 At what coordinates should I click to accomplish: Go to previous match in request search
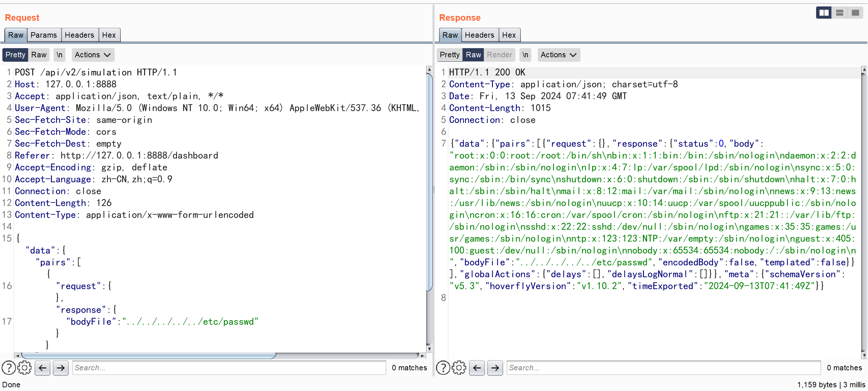(x=42, y=368)
